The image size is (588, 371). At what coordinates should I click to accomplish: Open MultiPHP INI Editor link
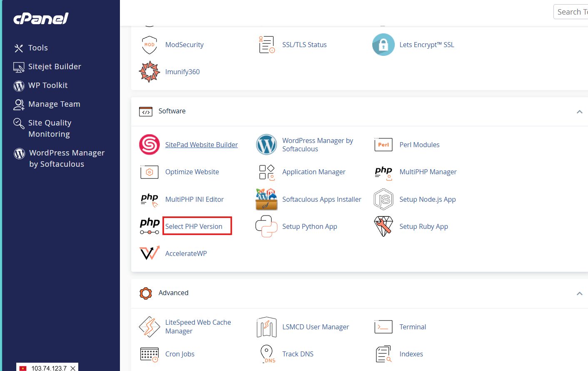coord(194,199)
